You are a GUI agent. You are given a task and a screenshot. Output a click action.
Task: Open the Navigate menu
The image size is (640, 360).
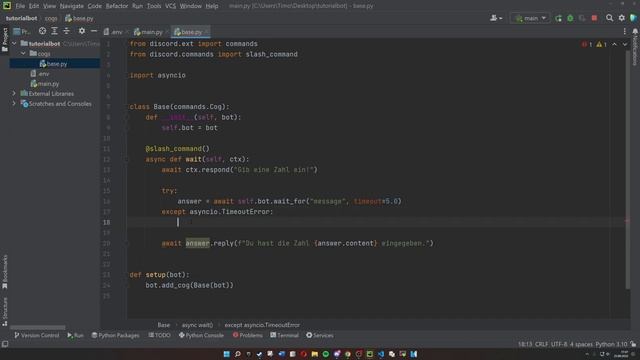[x=71, y=6]
